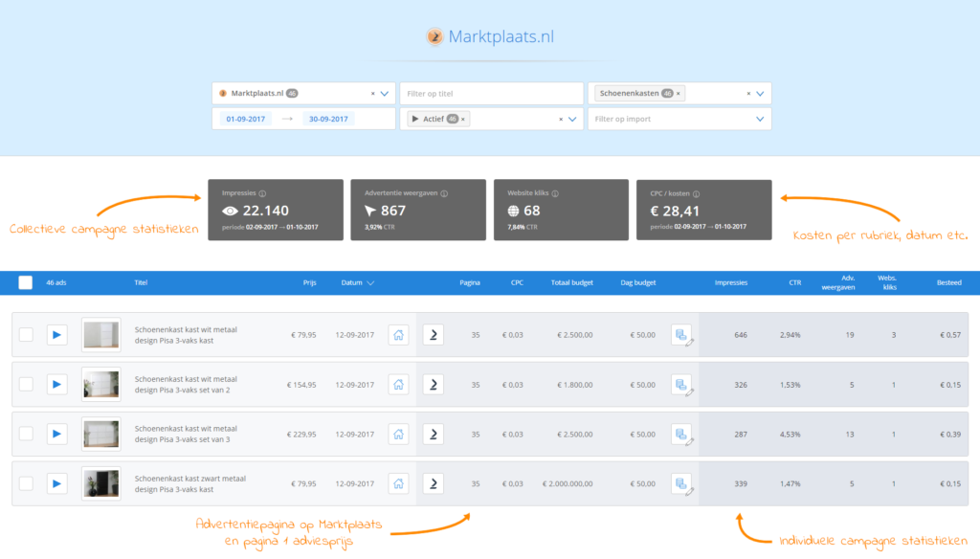Remove the Schoenenkasten tag
This screenshot has height=559, width=980.
coord(679,94)
